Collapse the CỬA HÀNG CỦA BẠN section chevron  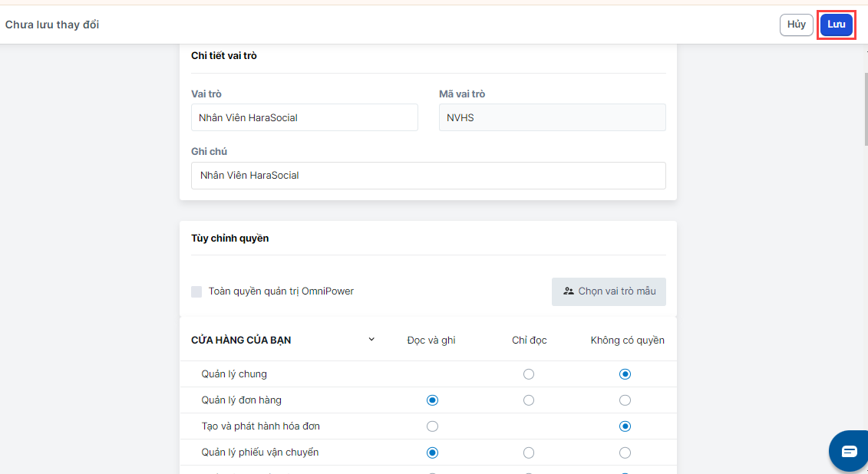(x=371, y=339)
